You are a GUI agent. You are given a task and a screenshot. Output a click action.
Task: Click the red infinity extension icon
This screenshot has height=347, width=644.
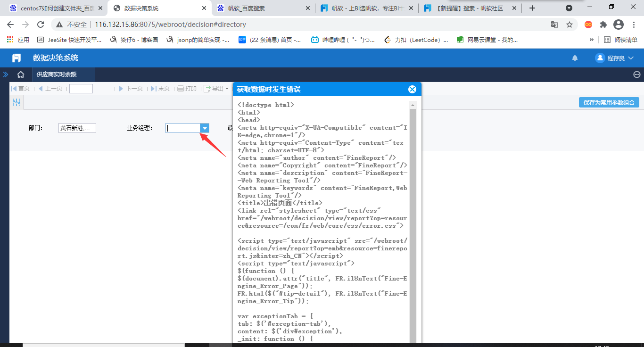coord(588,25)
